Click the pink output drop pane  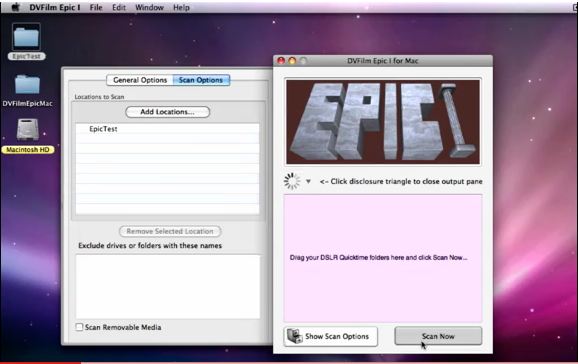coord(383,258)
